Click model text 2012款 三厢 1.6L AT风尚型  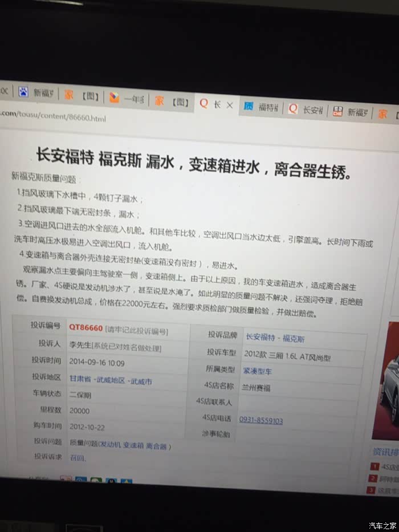coord(287,355)
